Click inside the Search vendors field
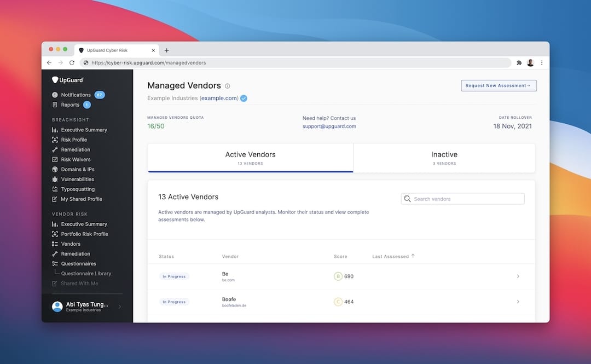 [462, 198]
